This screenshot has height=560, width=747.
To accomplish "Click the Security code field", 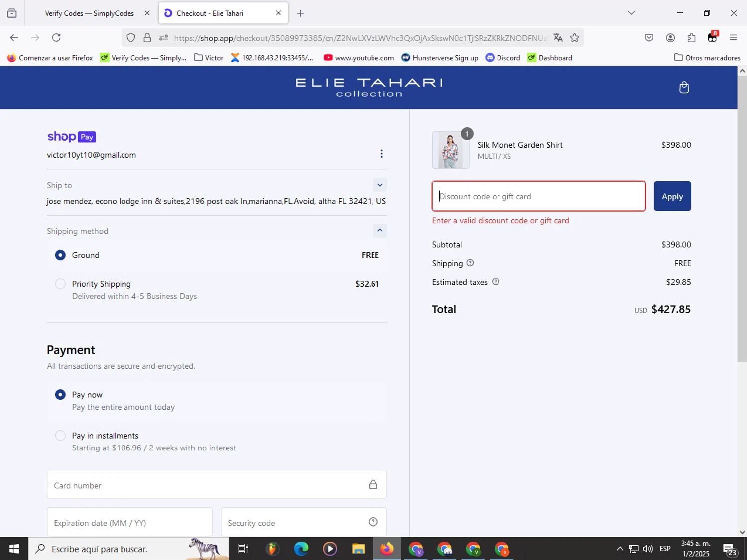I will tap(304, 522).
